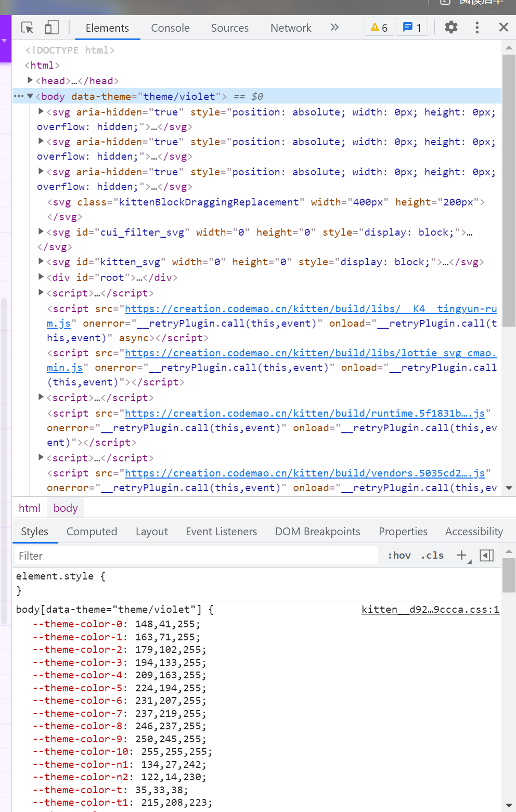
Task: Open the tingyun-rum.js script link
Action: pos(311,309)
